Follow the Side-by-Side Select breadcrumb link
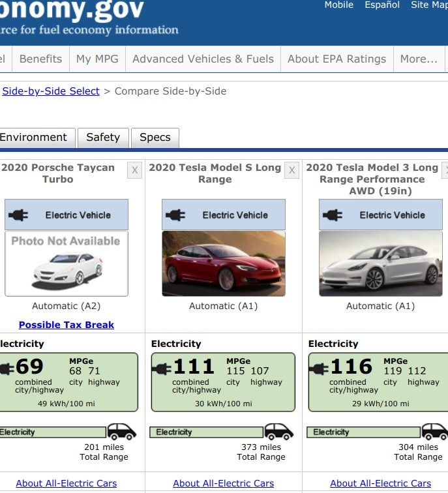 click(x=51, y=91)
